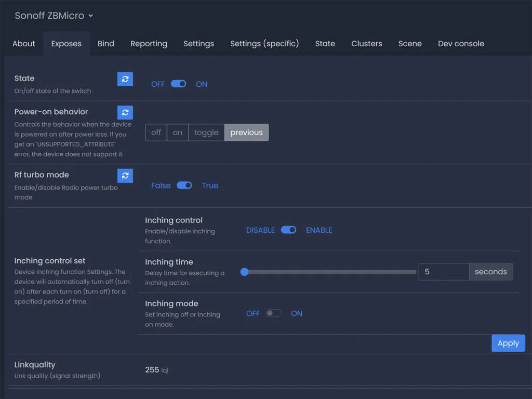The height and width of the screenshot is (399, 532).
Task: Refresh the State value icon
Action: (x=125, y=79)
